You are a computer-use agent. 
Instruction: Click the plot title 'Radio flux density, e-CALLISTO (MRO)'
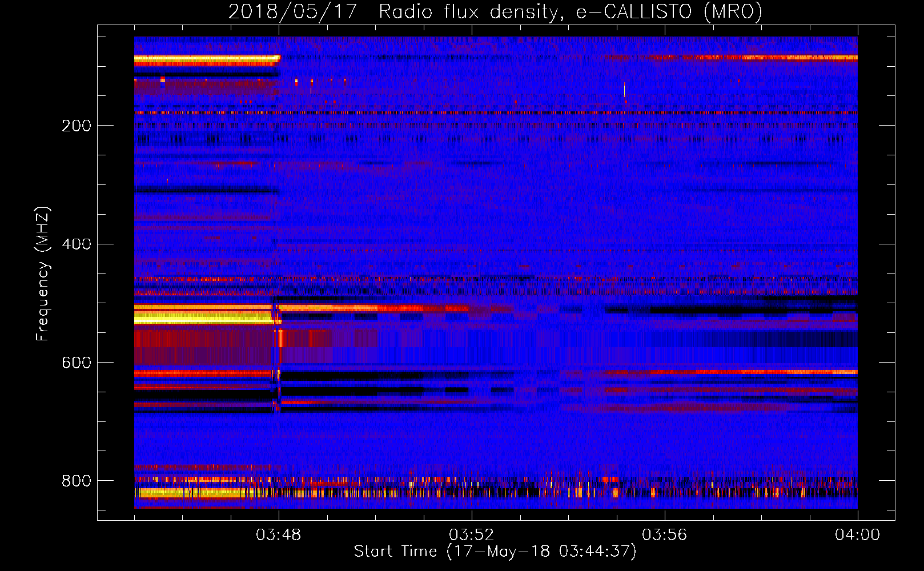point(571,12)
